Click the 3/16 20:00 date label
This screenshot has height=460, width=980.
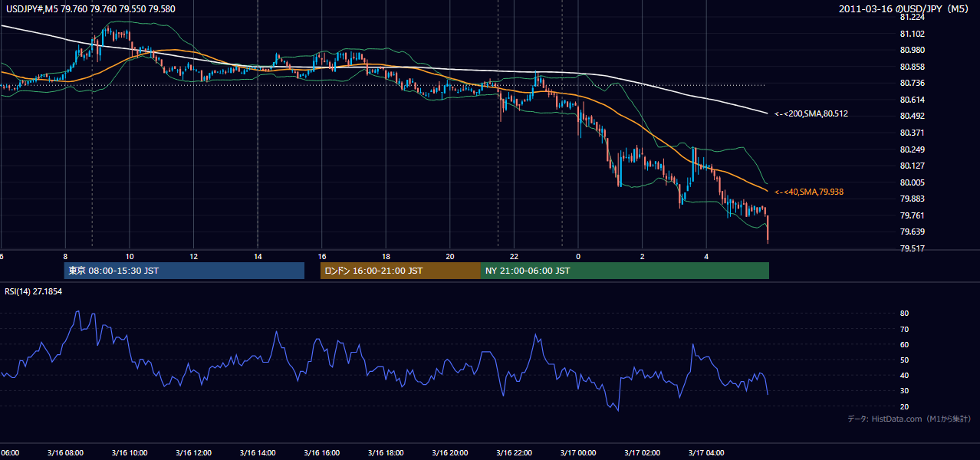click(450, 452)
